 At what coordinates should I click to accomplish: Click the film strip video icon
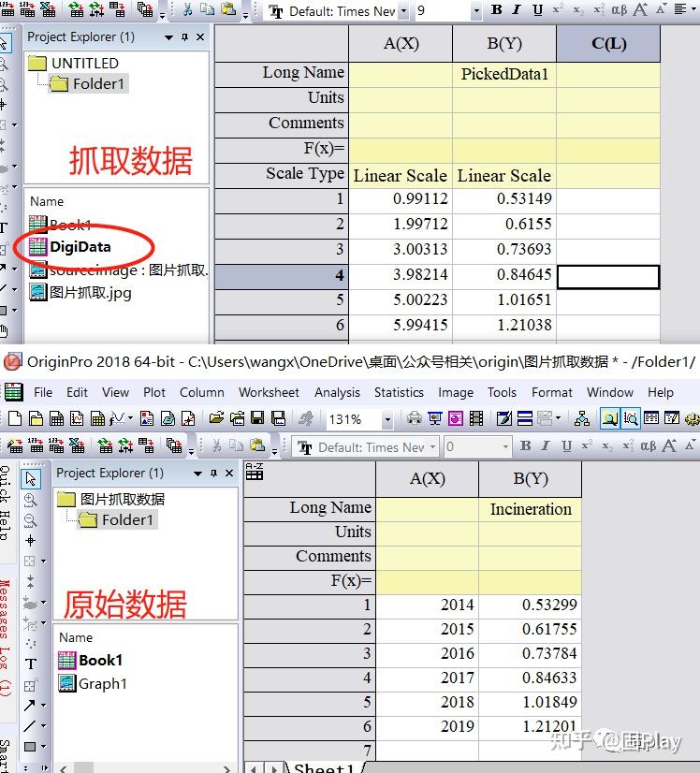[476, 418]
